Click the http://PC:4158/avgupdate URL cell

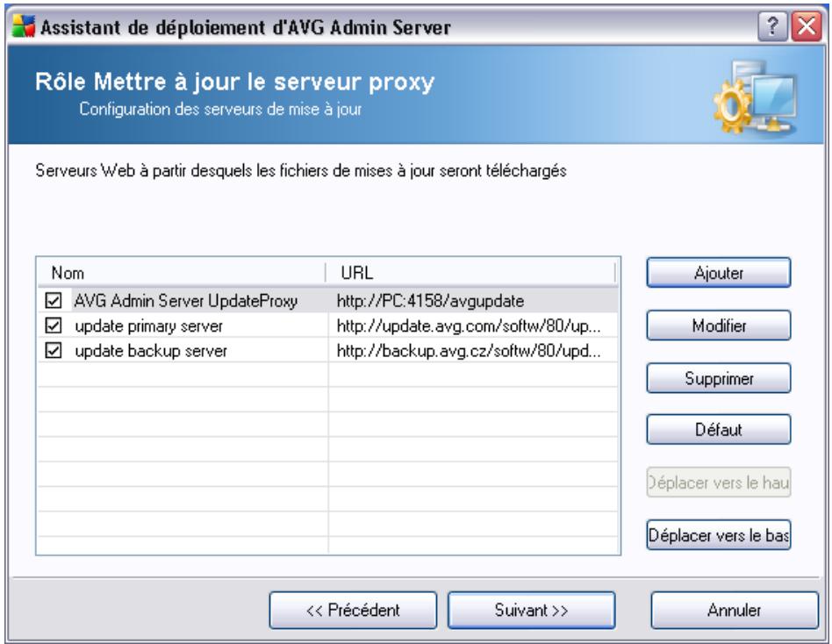(430, 301)
